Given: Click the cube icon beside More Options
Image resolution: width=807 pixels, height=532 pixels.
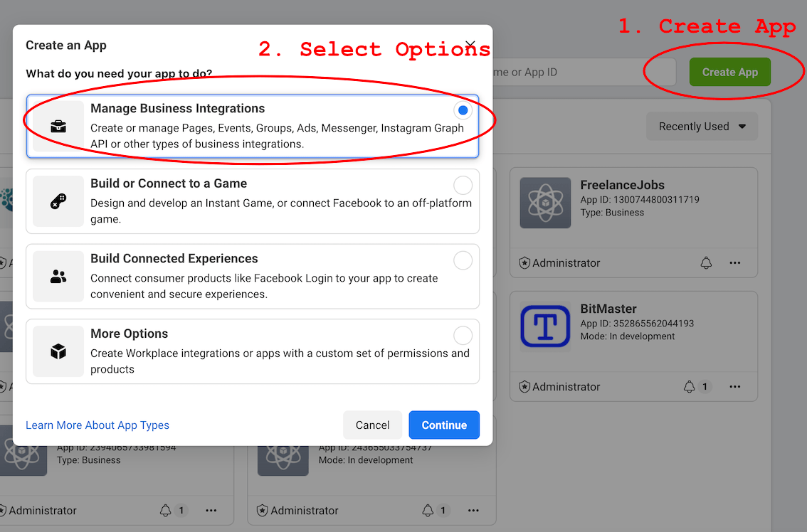Looking at the screenshot, I should tap(58, 351).
